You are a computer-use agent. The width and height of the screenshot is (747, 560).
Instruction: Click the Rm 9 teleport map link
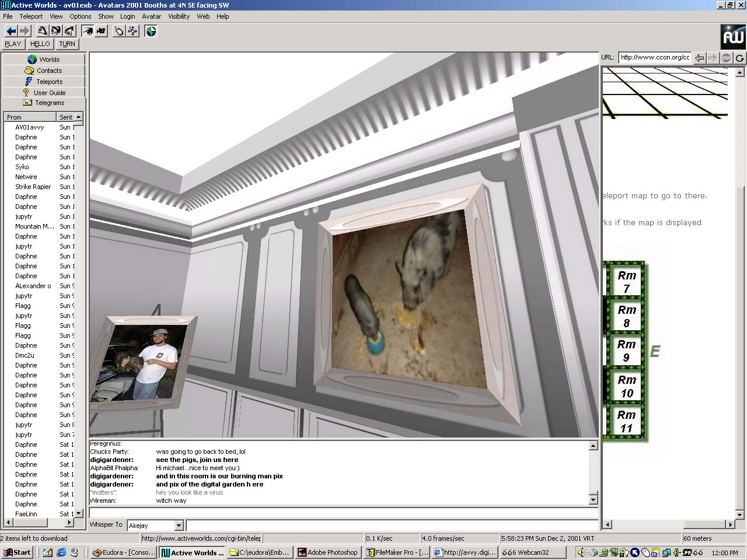point(626,351)
